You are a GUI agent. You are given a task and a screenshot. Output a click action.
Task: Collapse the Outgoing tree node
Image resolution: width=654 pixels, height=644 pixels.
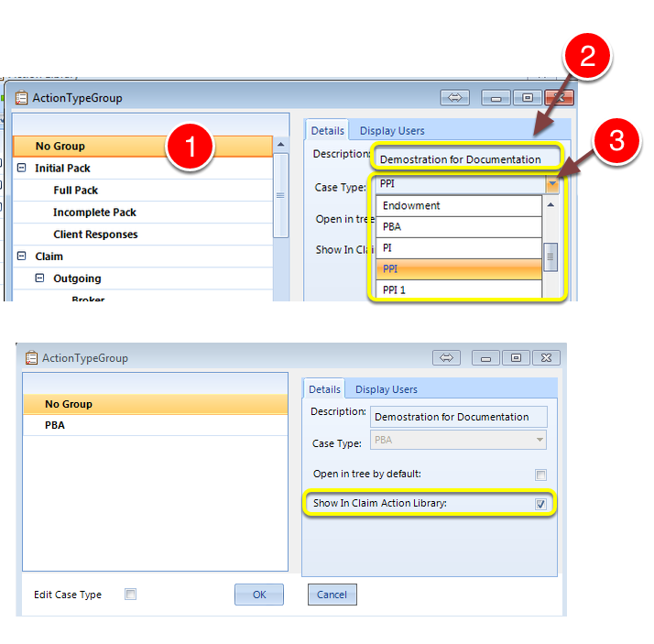click(x=39, y=278)
